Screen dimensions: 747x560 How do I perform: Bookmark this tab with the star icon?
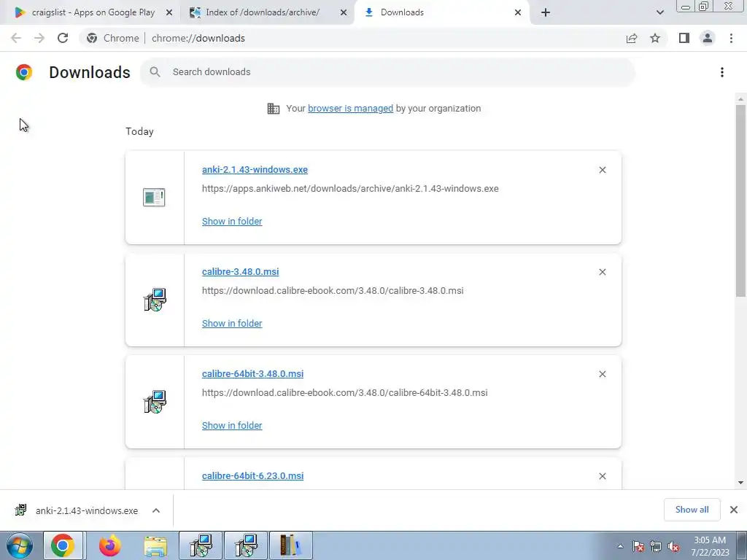[655, 38]
